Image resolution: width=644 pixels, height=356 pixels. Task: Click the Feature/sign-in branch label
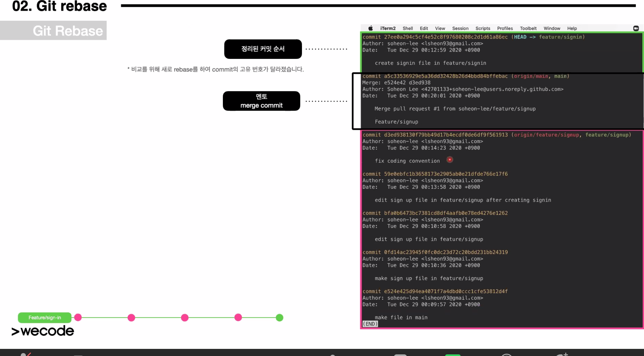coord(45,318)
